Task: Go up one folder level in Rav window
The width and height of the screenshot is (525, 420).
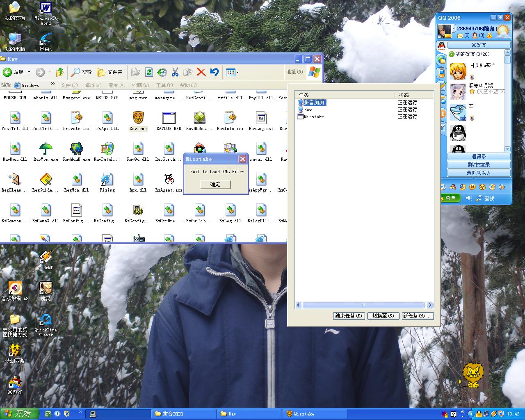Action: pyautogui.click(x=60, y=72)
